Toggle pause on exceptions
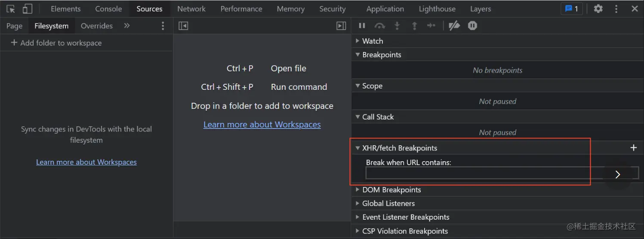Screen dimensions: 644x239 472,26
